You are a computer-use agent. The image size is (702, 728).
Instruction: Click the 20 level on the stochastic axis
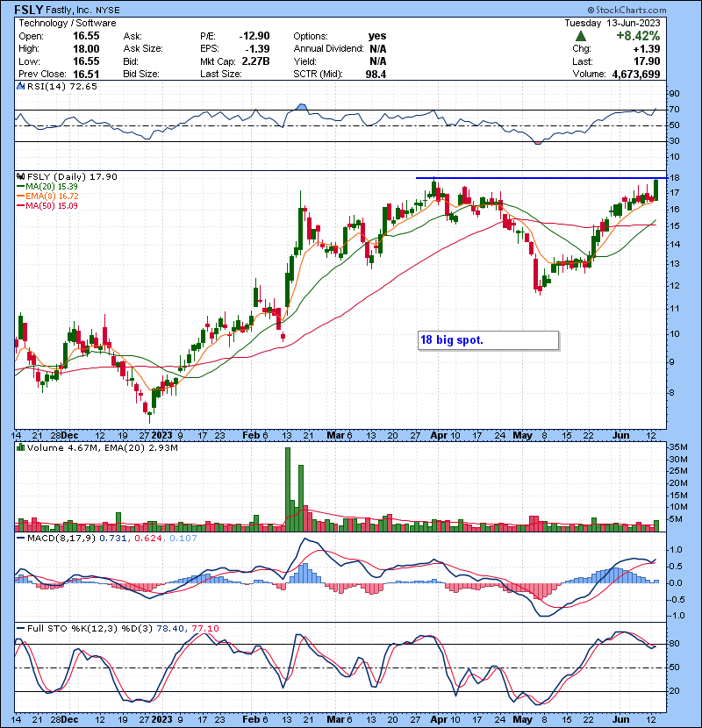(x=674, y=691)
